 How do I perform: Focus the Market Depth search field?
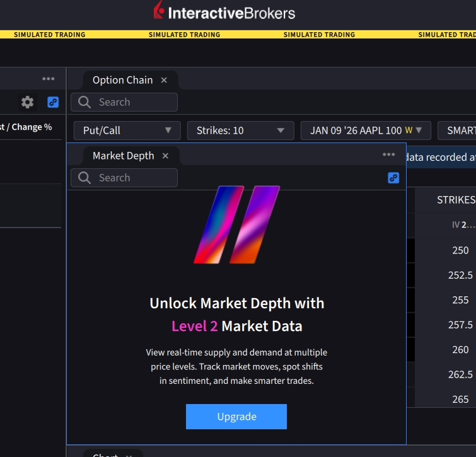124,178
